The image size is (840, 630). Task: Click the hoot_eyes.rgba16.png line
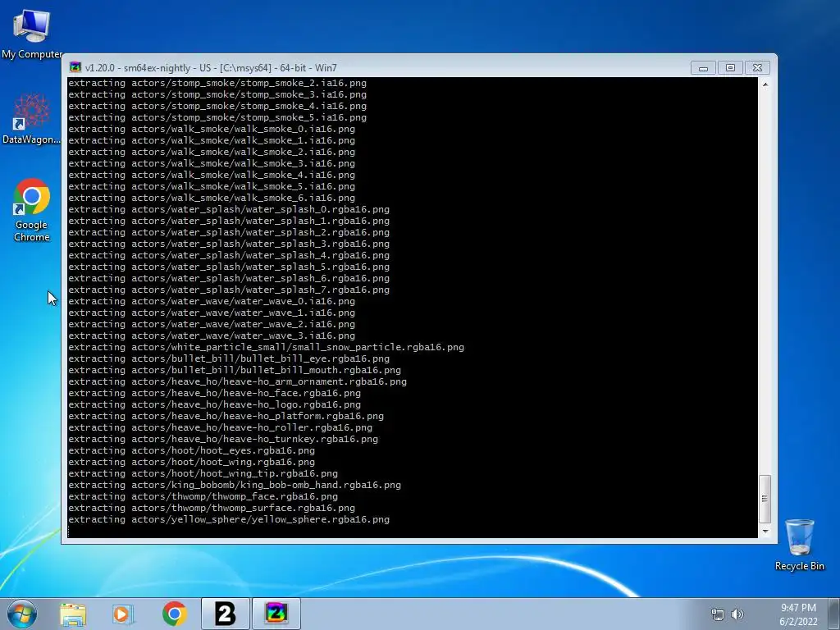tap(191, 450)
